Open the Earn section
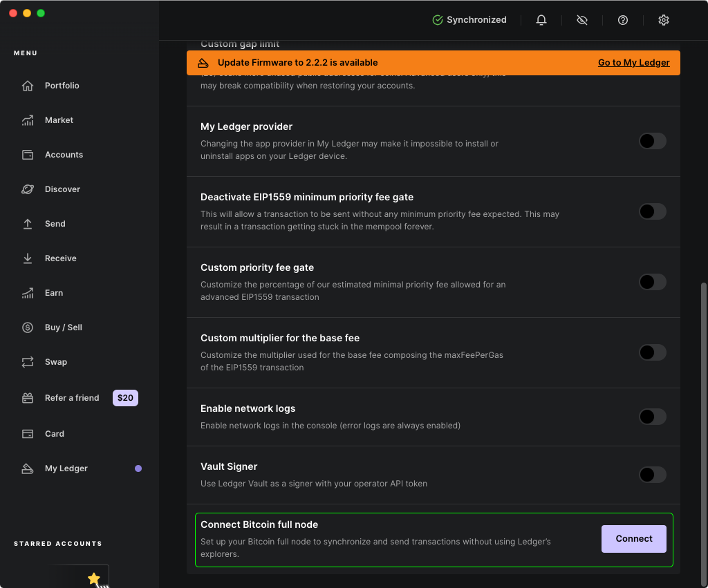 tap(54, 293)
